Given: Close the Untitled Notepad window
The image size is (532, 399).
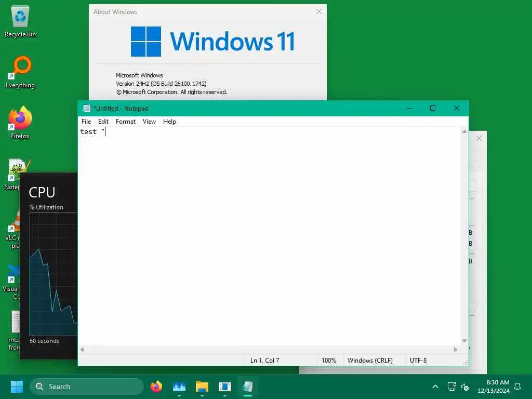Looking at the screenshot, I should click(x=457, y=108).
